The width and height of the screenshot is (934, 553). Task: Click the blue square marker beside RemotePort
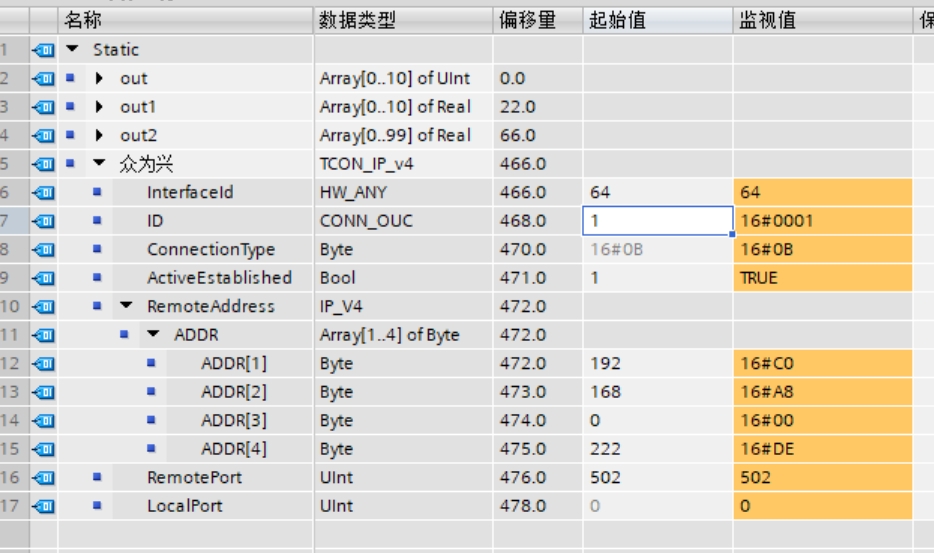pos(98,477)
